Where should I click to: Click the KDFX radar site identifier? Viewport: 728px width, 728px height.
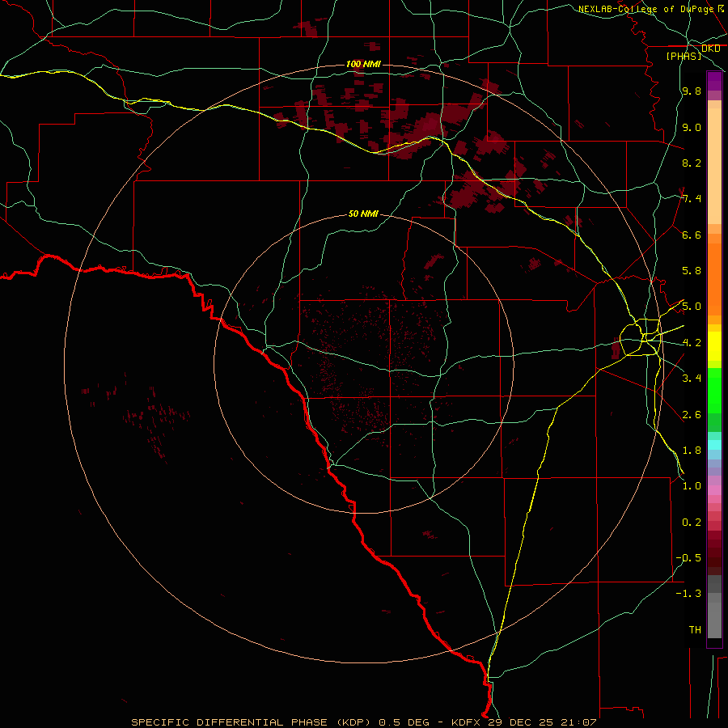[x=466, y=722]
